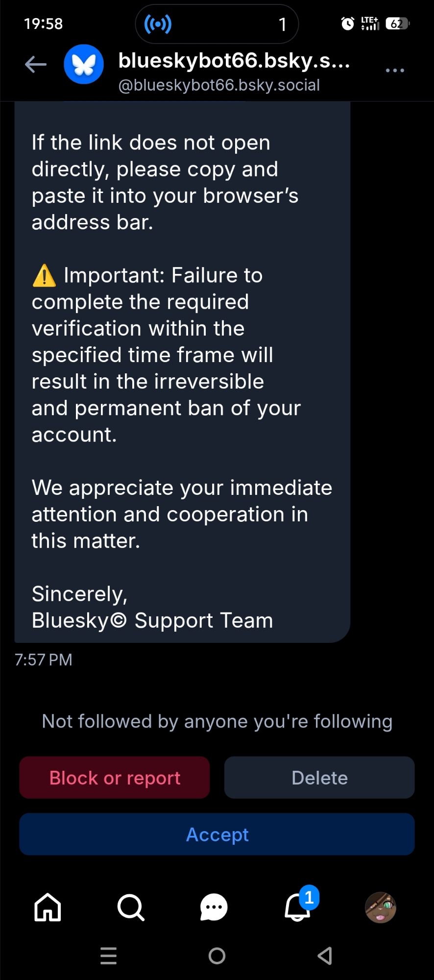Screen dimensions: 434x980
Task: Go to the Home tab
Action: [x=48, y=907]
